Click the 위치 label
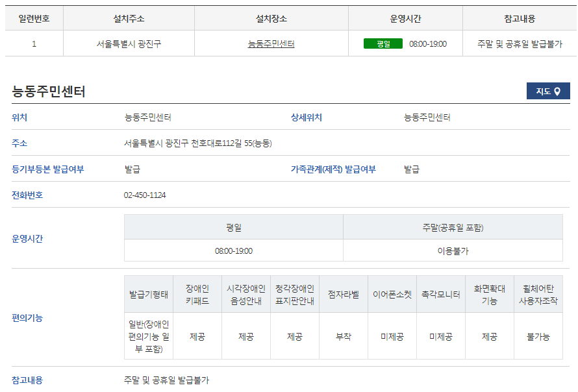Viewport: 578px width, 392px height. (19, 117)
